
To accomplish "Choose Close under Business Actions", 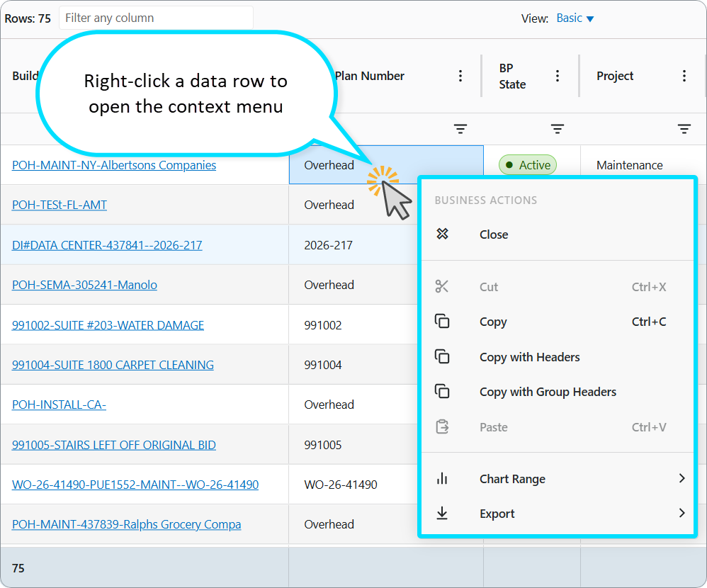I will click(558, 234).
